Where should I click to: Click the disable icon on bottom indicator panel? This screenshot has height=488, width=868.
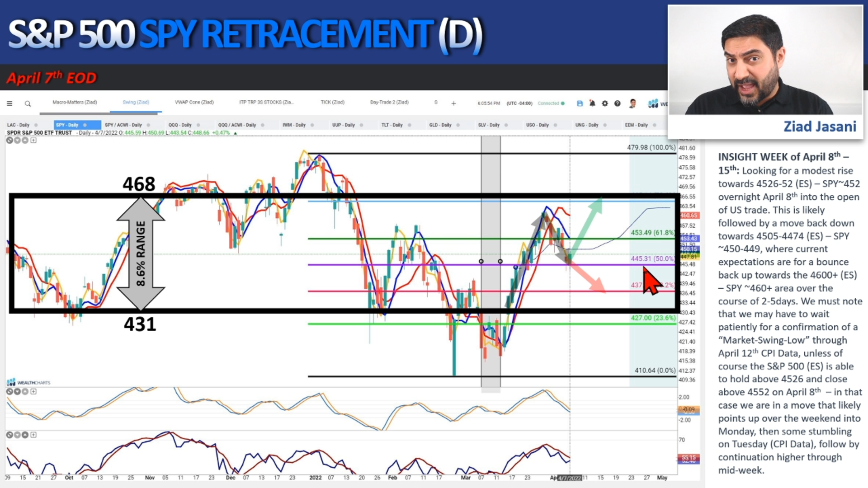(9, 435)
